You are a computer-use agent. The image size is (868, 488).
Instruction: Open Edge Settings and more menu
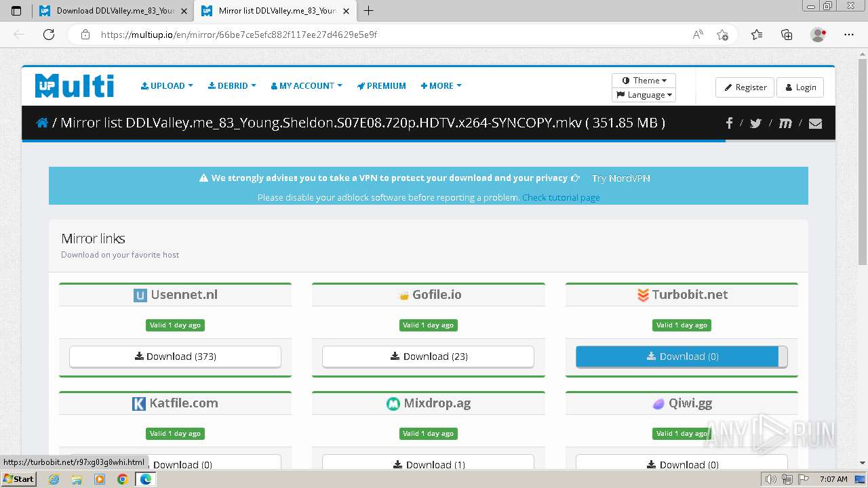(x=849, y=35)
